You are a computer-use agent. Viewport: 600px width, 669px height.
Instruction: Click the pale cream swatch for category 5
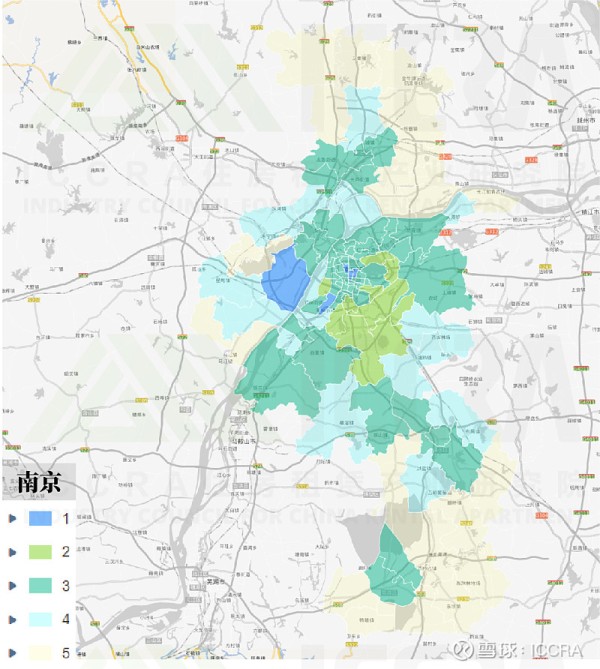tap(40, 652)
